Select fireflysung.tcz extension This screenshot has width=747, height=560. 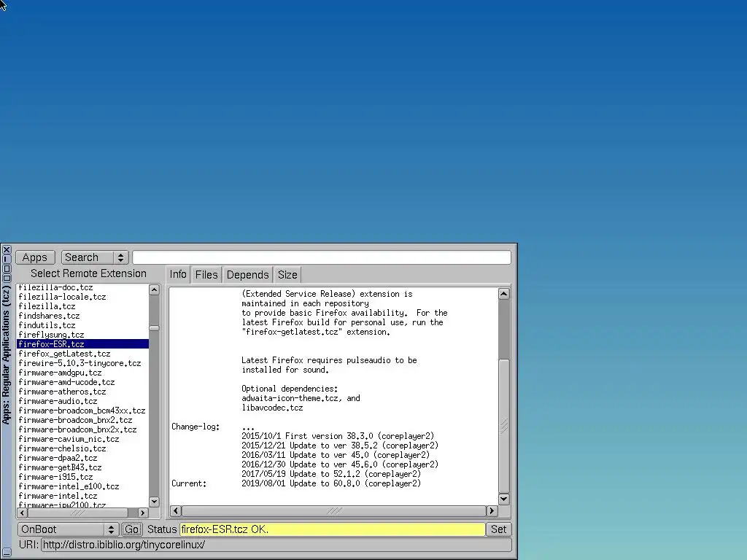pos(82,335)
